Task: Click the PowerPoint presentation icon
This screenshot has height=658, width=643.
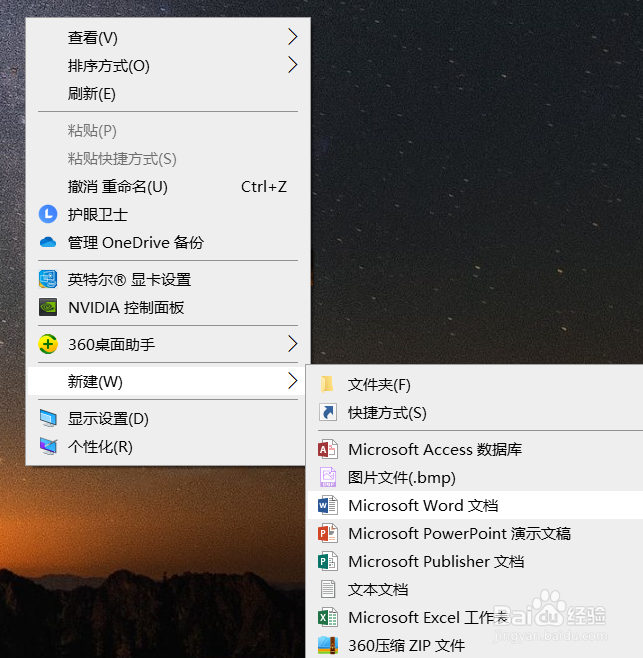Action: (328, 533)
